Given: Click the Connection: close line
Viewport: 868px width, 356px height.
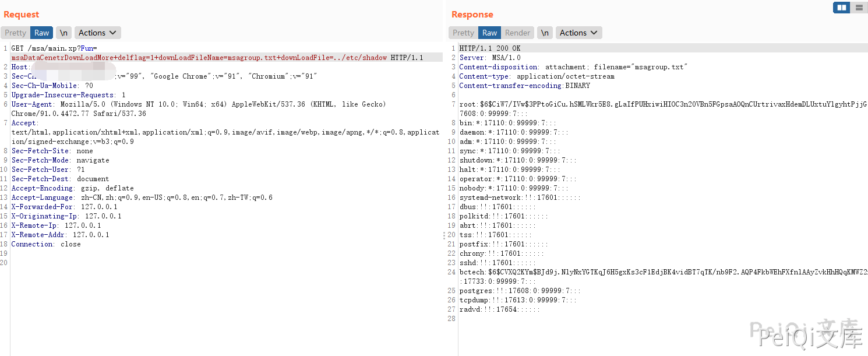Looking at the screenshot, I should (x=46, y=244).
